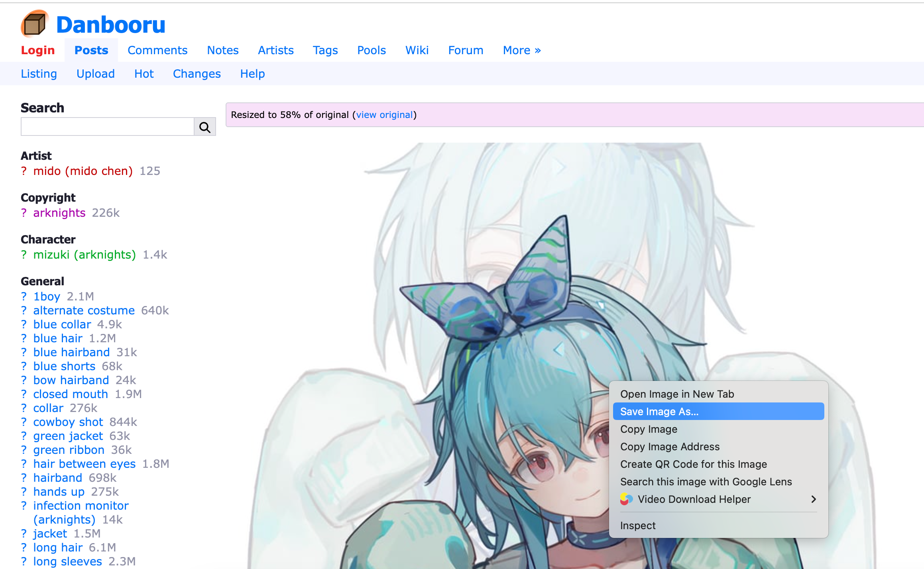Open wiki question mark for arknights tag
The width and height of the screenshot is (924, 569).
(x=24, y=213)
